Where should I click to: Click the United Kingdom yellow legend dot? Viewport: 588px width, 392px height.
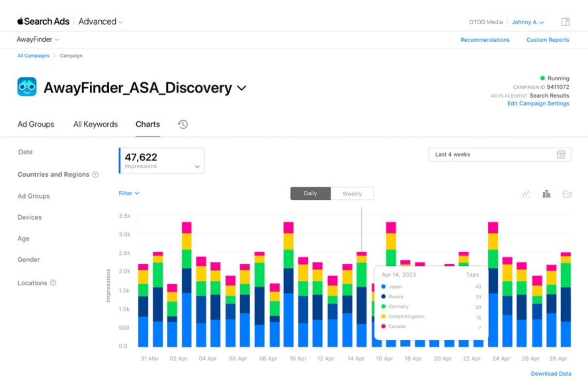pyautogui.click(x=383, y=316)
